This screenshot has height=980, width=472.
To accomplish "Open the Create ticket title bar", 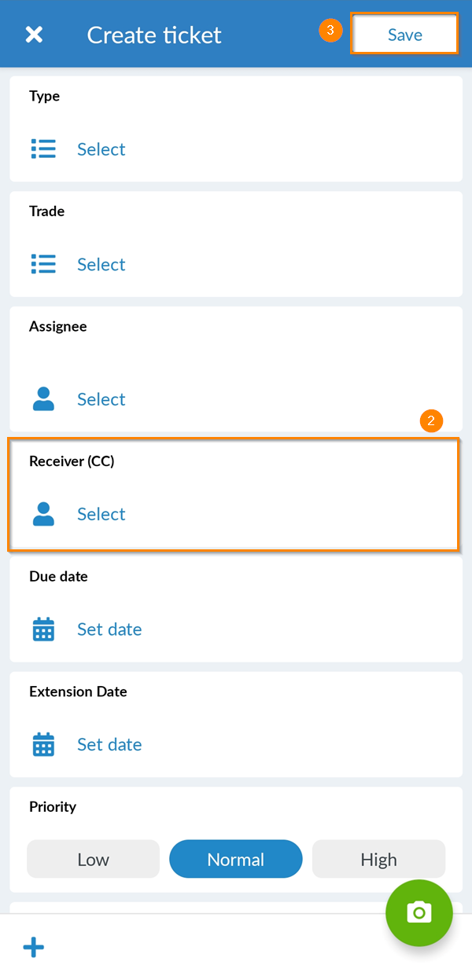I will (x=154, y=35).
